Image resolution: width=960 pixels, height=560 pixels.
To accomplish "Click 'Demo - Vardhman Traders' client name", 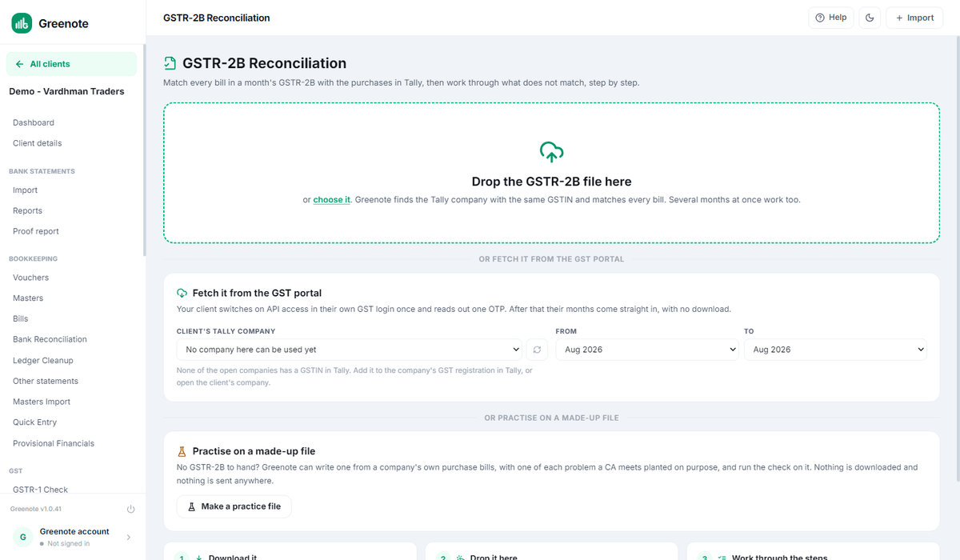I will coord(66,91).
